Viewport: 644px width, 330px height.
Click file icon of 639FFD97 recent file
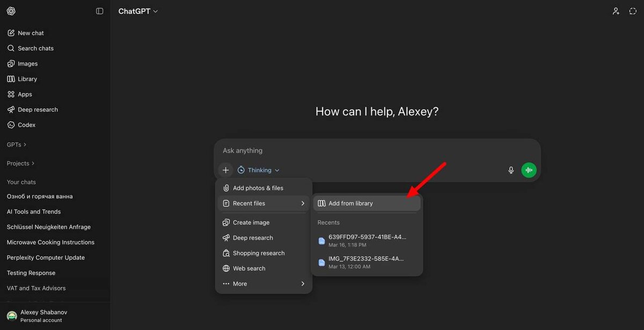coord(321,241)
